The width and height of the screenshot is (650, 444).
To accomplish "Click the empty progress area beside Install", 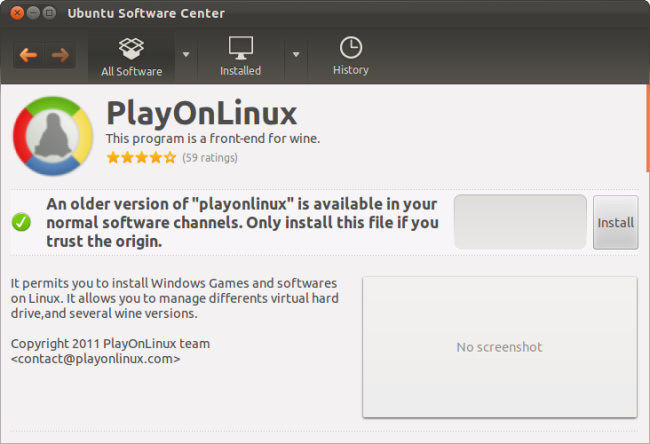I will tap(520, 222).
